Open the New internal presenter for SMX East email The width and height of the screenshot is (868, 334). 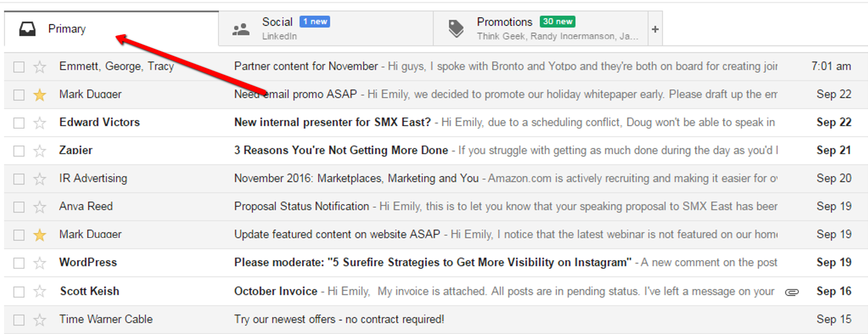332,122
